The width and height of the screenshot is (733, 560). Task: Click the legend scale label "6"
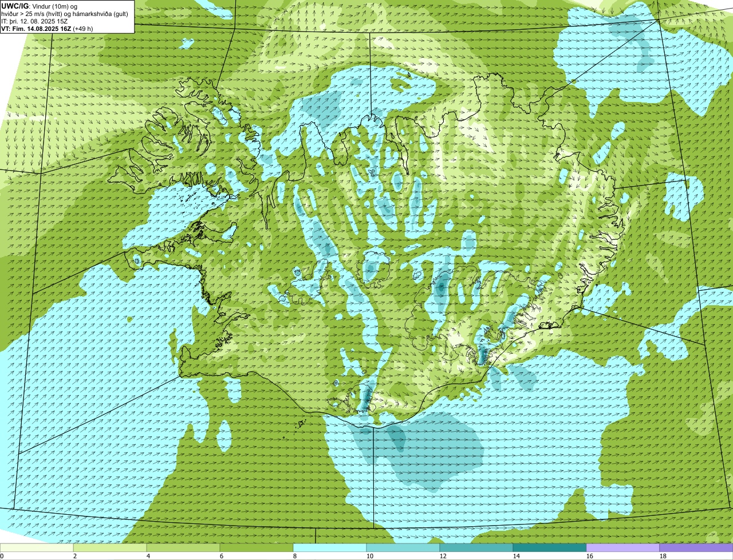point(222,556)
